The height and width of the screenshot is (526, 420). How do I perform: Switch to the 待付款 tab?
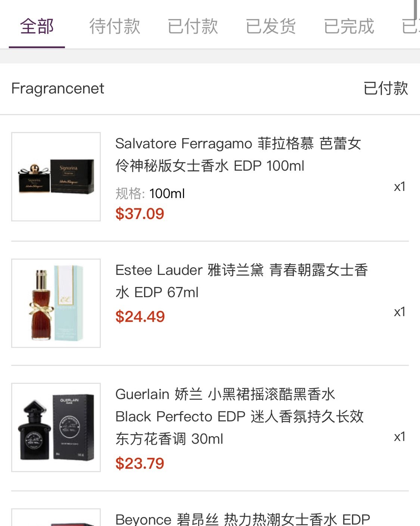[115, 26]
